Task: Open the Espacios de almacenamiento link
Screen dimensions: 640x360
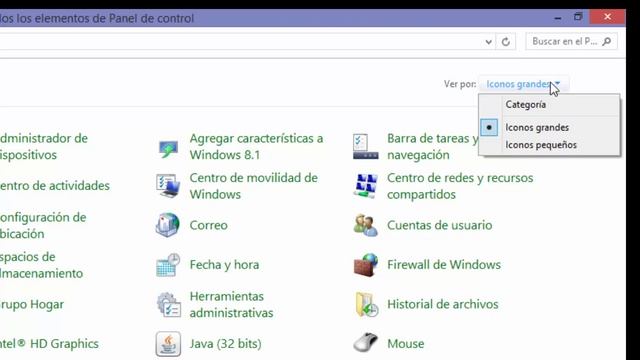Action: (x=41, y=265)
